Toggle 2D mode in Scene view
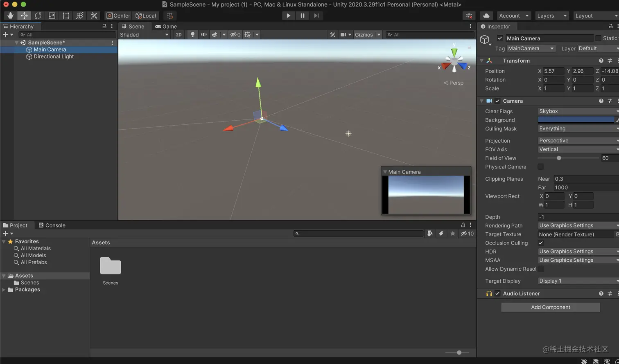Screen dimensions: 619x364 coord(178,35)
